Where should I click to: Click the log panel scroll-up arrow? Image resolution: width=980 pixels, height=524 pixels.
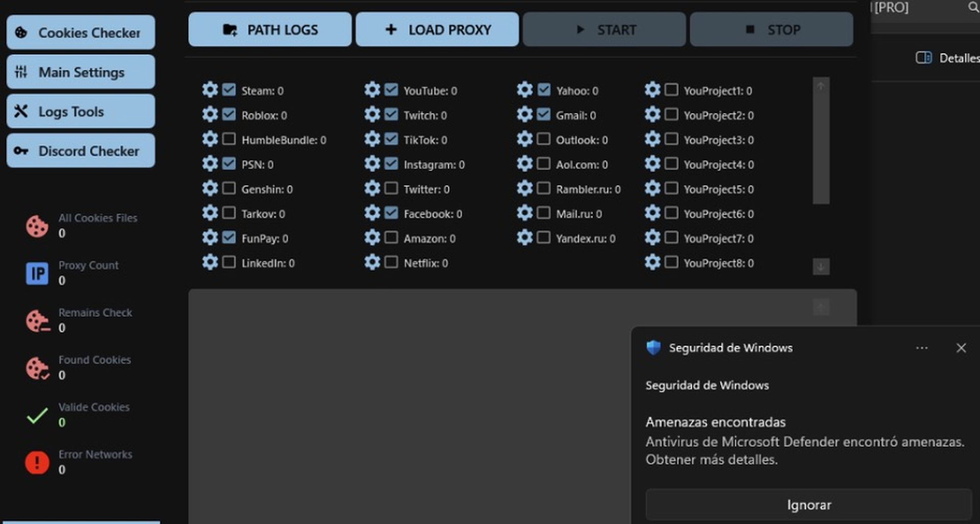(x=821, y=307)
